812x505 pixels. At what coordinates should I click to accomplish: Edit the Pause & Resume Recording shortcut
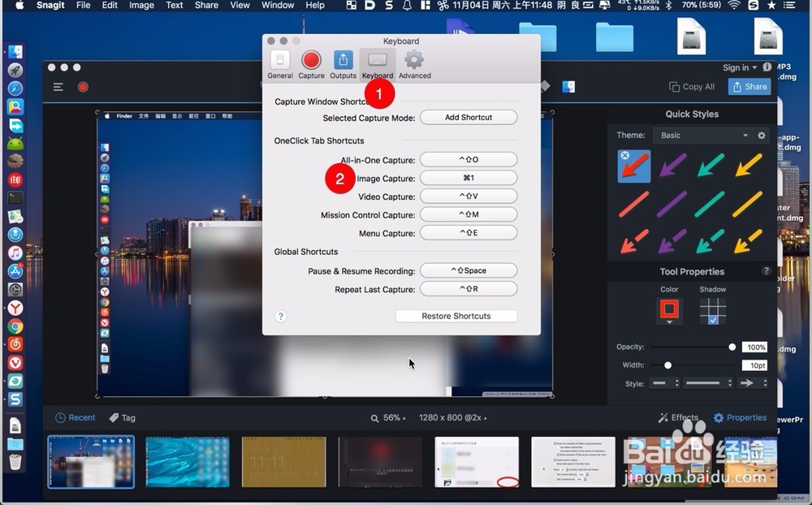469,270
